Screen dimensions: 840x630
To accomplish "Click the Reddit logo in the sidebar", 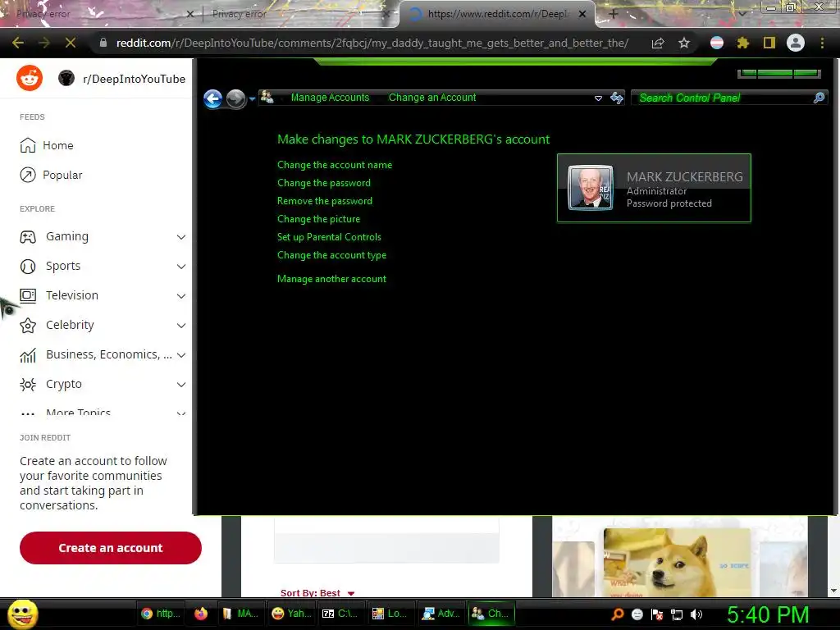I will 30,78.
